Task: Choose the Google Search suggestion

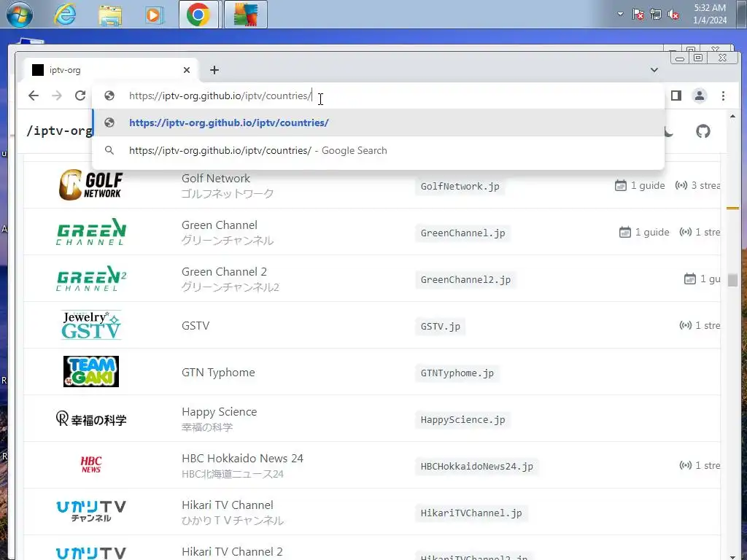Action: point(379,150)
